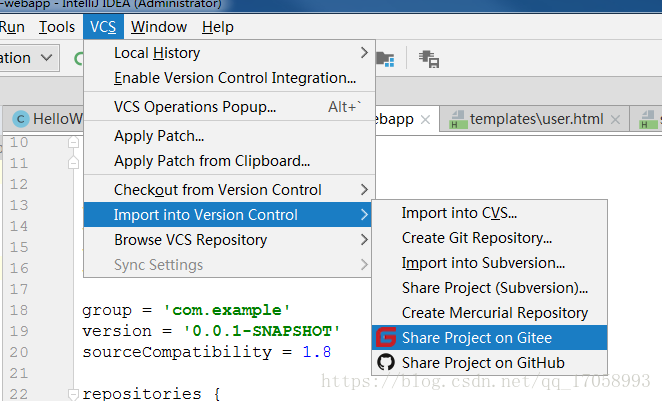The height and width of the screenshot is (401, 662).
Task: Click the green icon left of VCS menu
Action: (79, 58)
